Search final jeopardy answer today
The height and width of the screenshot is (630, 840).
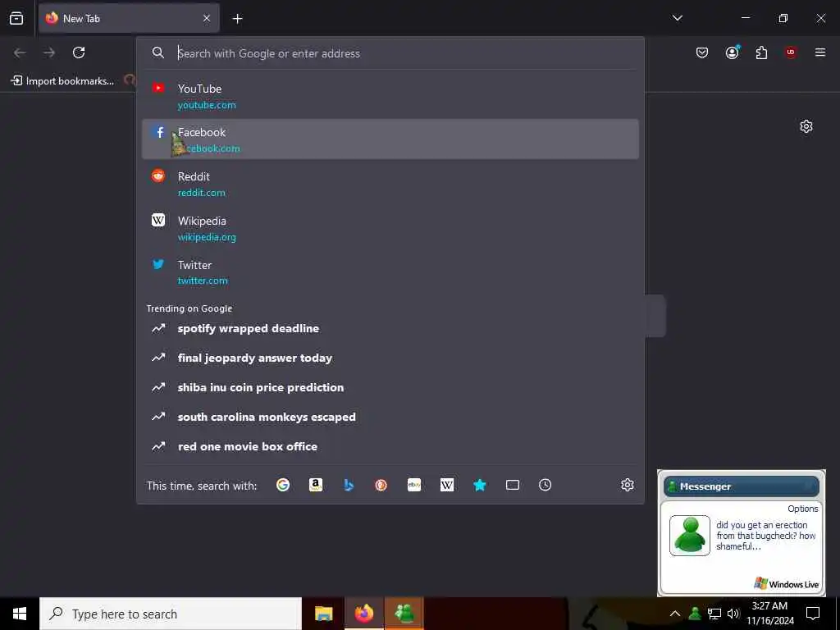click(x=390, y=358)
